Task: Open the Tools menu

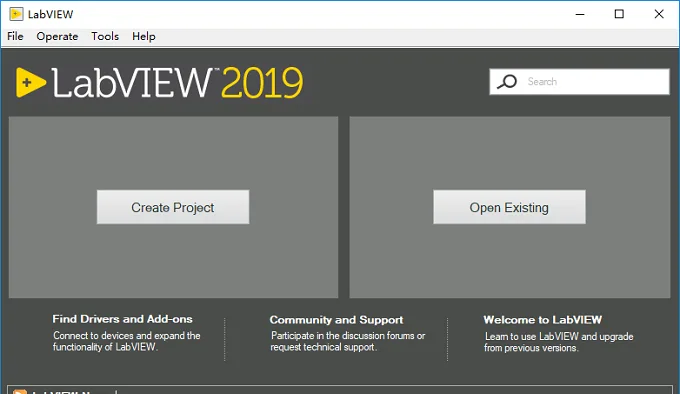Action: tap(105, 36)
